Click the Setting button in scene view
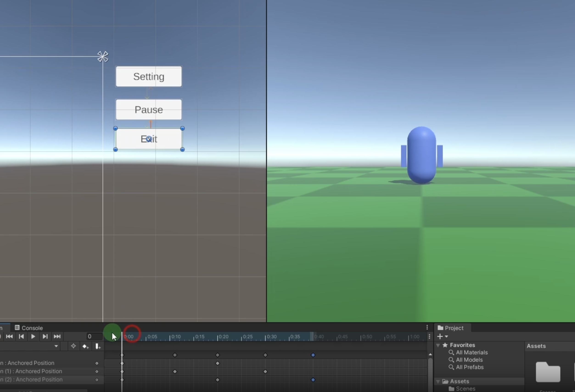The image size is (575, 392). click(149, 76)
